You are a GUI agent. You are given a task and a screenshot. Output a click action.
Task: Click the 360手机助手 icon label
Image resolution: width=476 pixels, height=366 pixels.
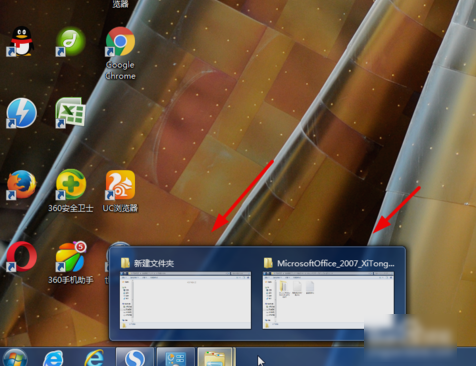tap(71, 280)
